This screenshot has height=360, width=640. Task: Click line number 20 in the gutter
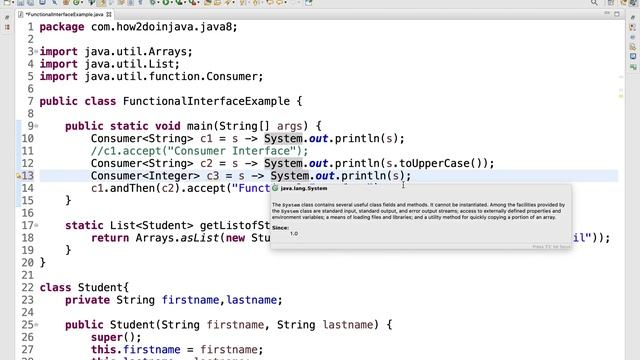(28, 263)
